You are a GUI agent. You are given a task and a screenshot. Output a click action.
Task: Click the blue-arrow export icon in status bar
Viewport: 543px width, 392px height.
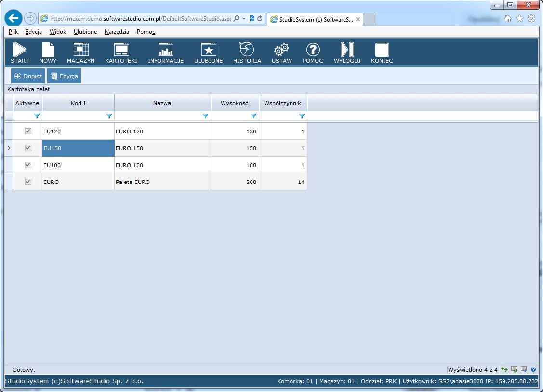click(524, 369)
